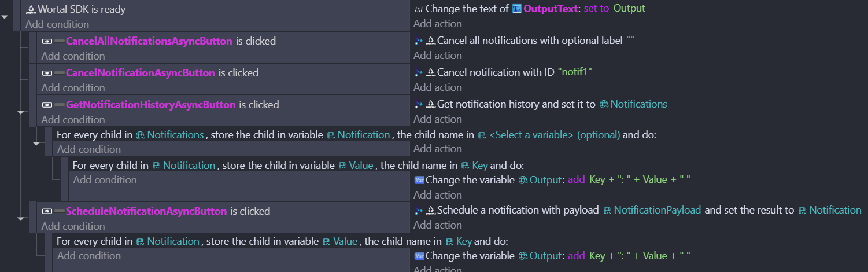The width and height of the screenshot is (868, 272).
Task: Click the GetNotificationHistoryAsyncButton object icon
Action: coord(47,105)
